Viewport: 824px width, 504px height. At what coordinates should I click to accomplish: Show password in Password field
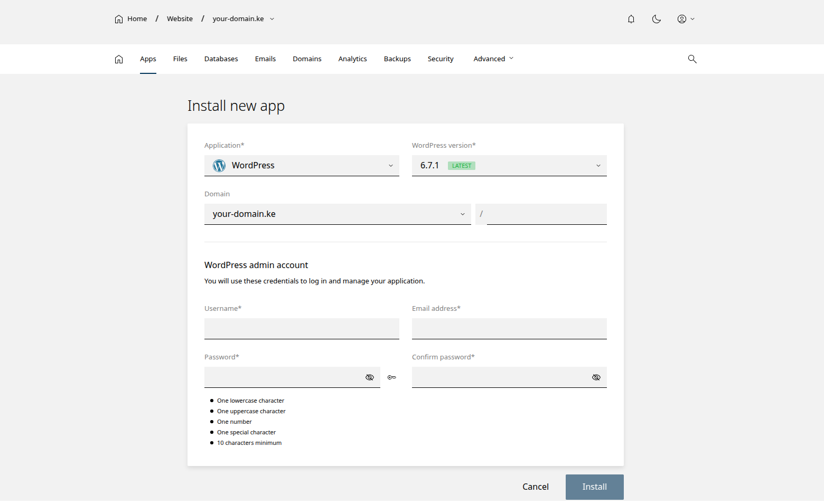[x=370, y=377]
